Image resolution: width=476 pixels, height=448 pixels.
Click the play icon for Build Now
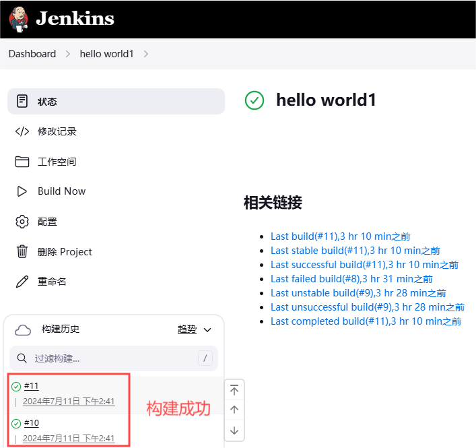tap(22, 191)
